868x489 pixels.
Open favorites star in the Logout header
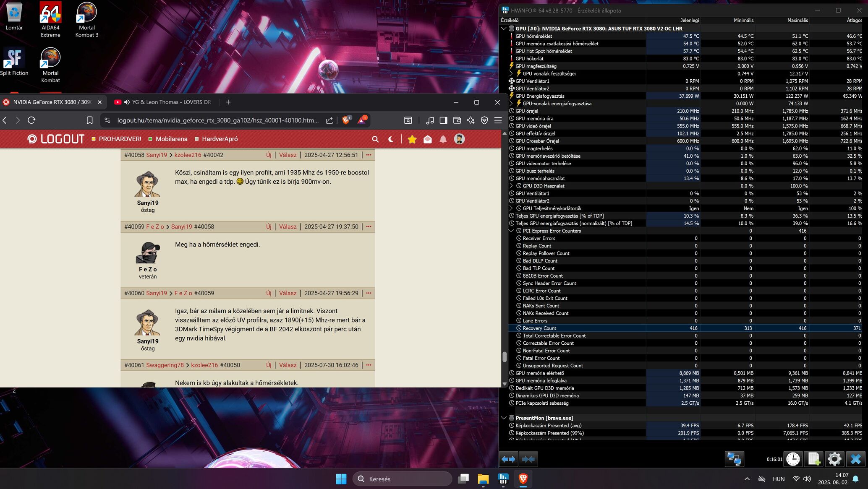coord(412,139)
